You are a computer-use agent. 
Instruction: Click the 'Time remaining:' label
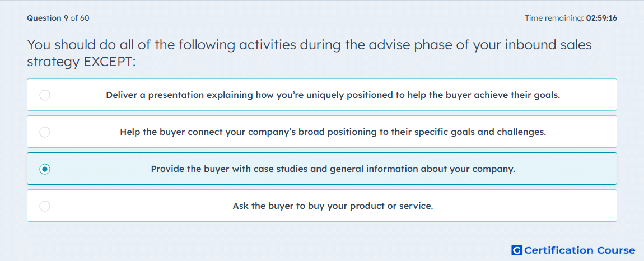tap(555, 18)
